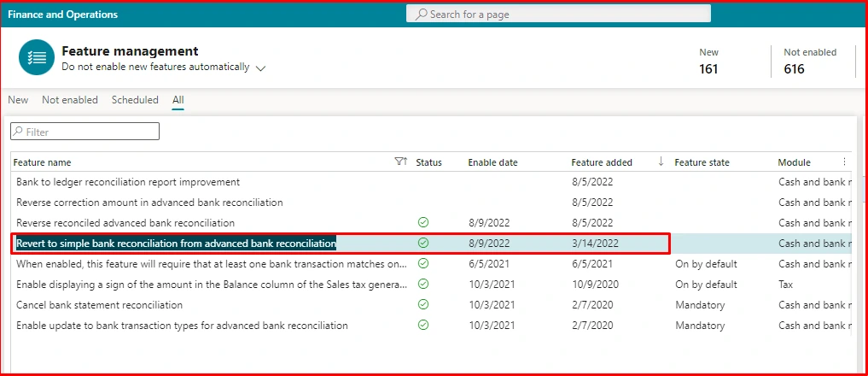The image size is (868, 376).
Task: Click the Filter input field
Action: [x=84, y=132]
